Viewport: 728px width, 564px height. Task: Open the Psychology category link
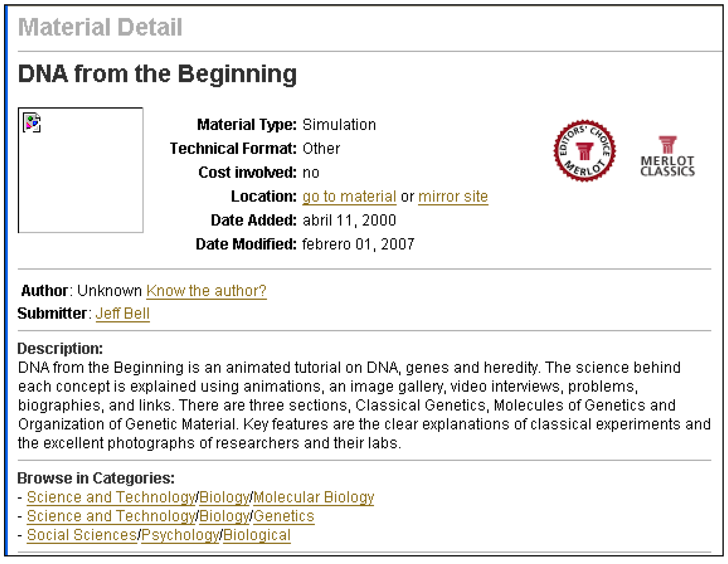point(180,535)
